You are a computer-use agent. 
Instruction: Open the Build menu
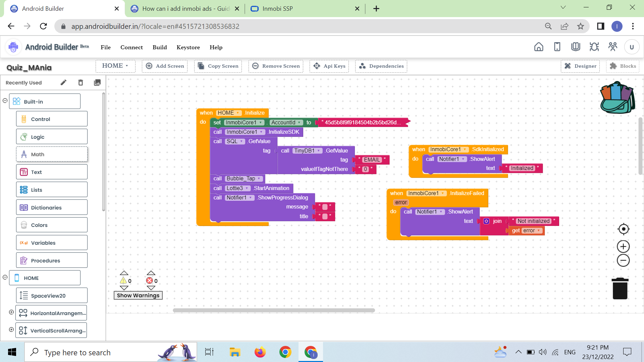pos(160,47)
